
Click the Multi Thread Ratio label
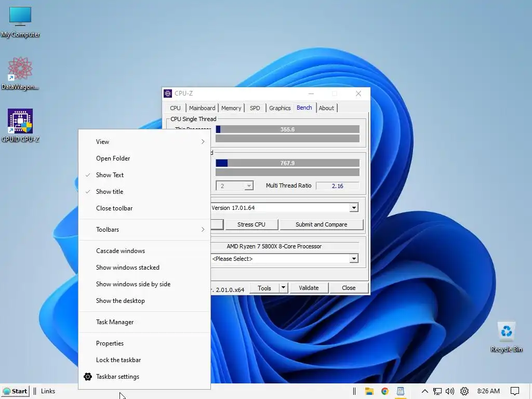point(289,185)
